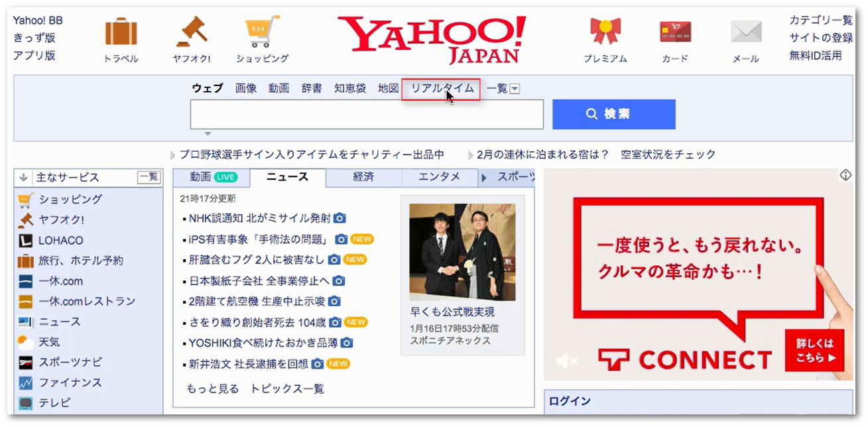Image resolution: width=868 pixels, height=427 pixels.
Task: Click the 一休.com blue icon
Action: click(26, 281)
